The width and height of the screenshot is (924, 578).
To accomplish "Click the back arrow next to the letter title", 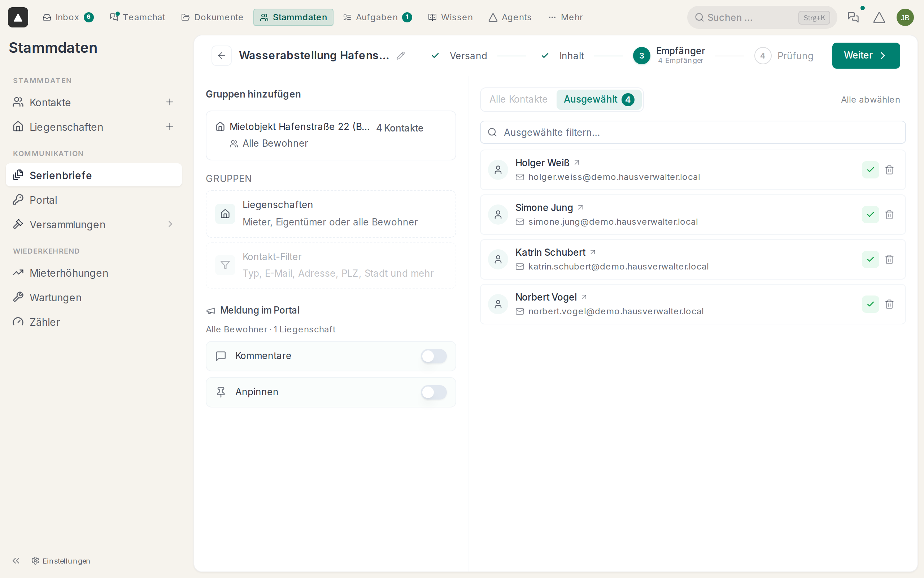I will click(x=222, y=56).
